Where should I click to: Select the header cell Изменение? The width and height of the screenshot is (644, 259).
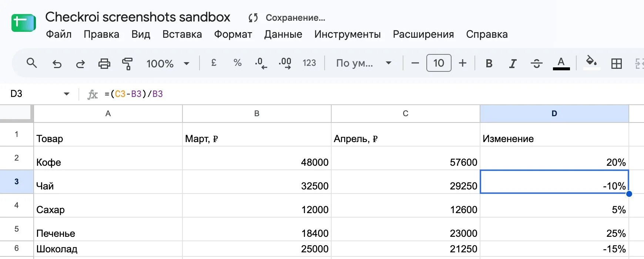tap(554, 135)
